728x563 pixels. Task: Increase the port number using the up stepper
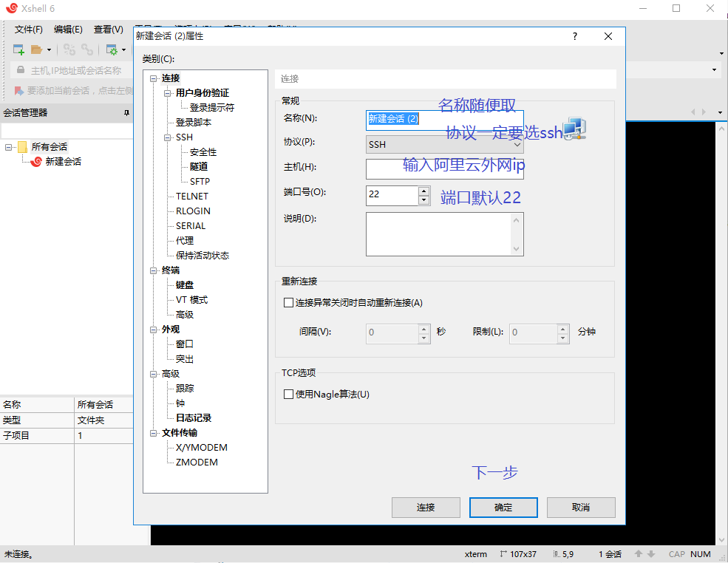pyautogui.click(x=422, y=191)
